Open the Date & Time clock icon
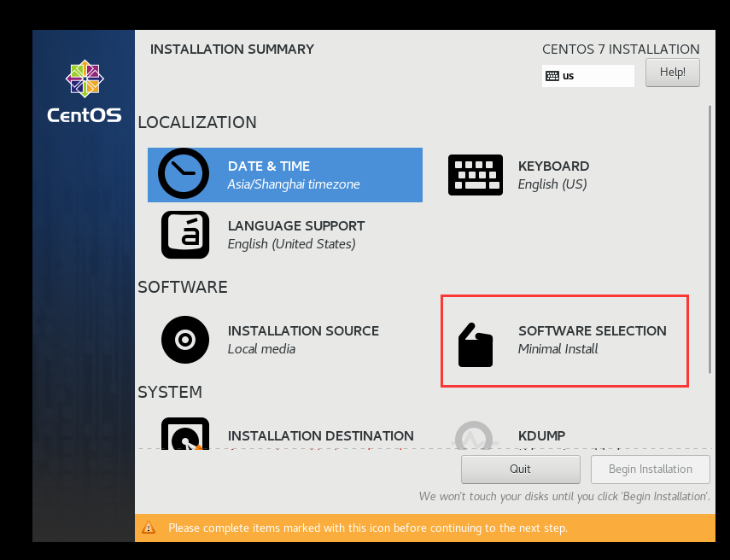730x560 pixels. (184, 173)
